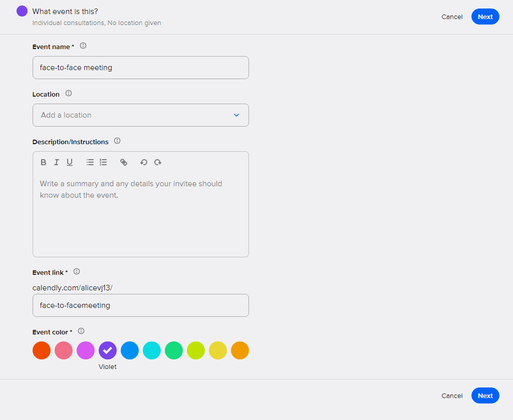Open the Add a location dropdown

pos(141,115)
